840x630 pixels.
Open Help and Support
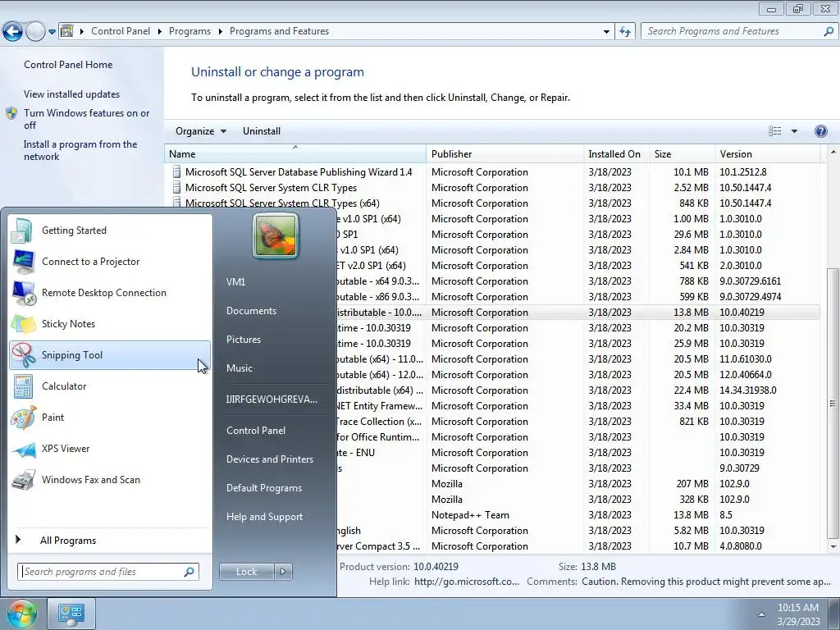pyautogui.click(x=264, y=517)
